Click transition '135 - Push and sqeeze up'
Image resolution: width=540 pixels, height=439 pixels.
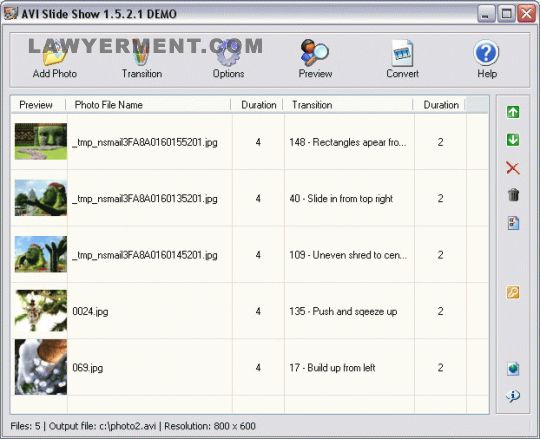(x=343, y=312)
